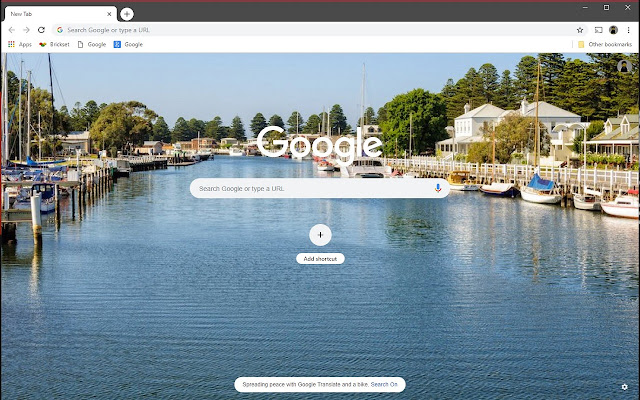Viewport: 640px width, 400px height.
Task: Start voice search with microphone icon
Action: [438, 188]
